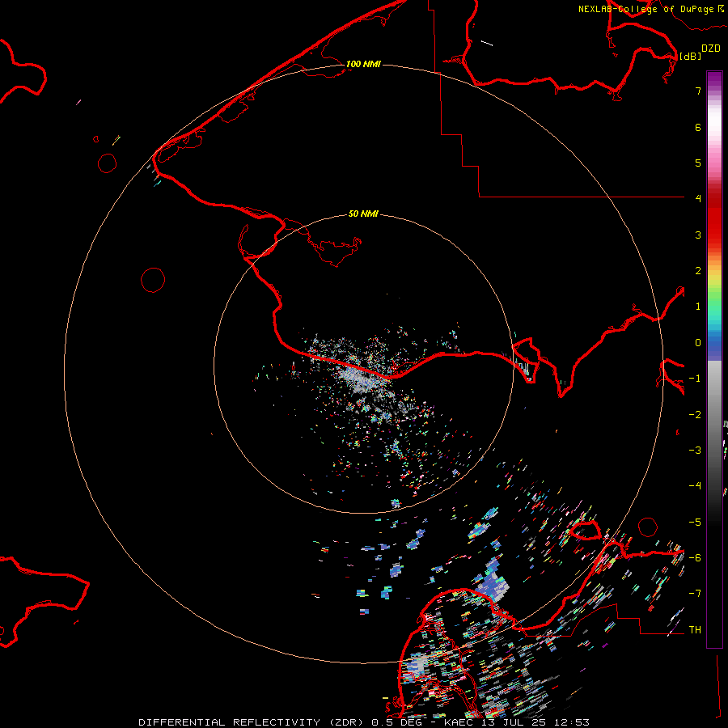The width and height of the screenshot is (728, 728).
Task: Click the -4 value on color scale
Action: [x=695, y=486]
